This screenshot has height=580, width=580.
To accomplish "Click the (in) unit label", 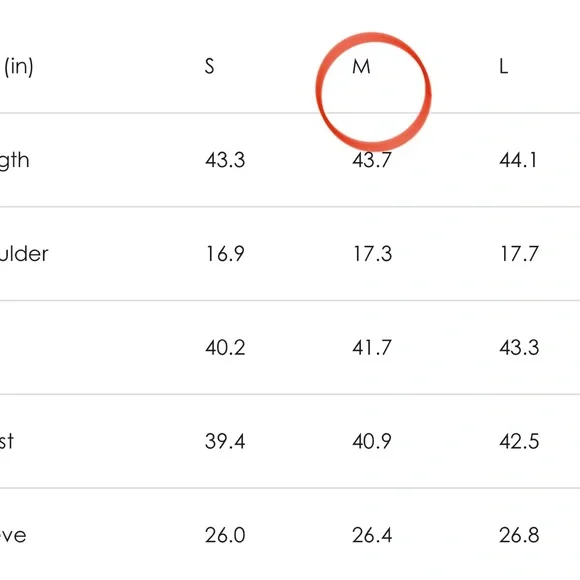I will click(x=18, y=67).
